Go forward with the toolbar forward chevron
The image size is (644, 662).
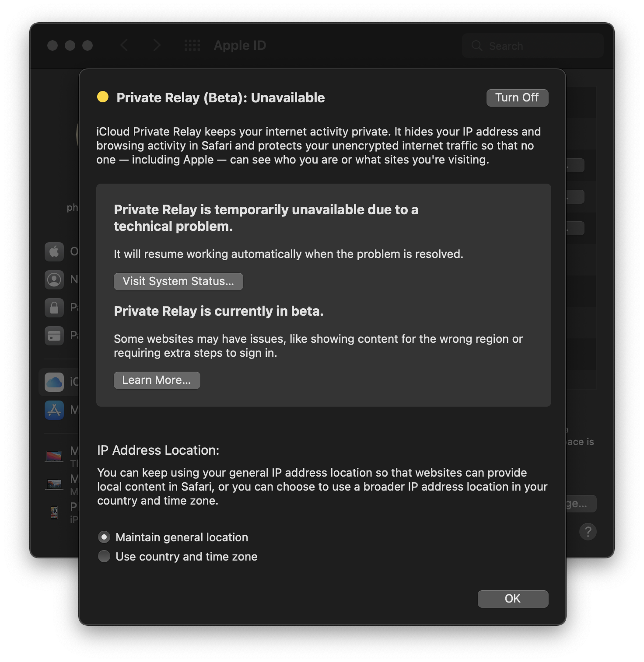click(x=157, y=45)
